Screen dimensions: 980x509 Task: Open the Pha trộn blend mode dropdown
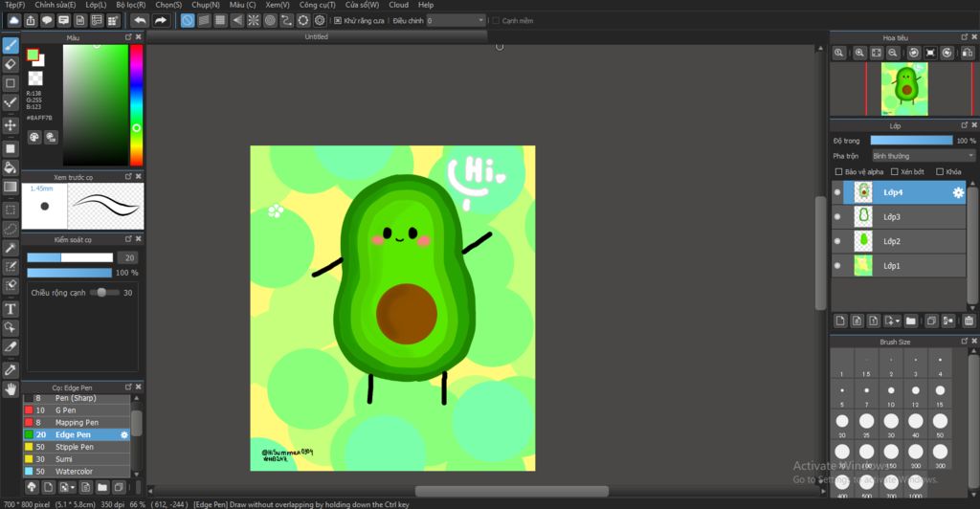coord(924,156)
